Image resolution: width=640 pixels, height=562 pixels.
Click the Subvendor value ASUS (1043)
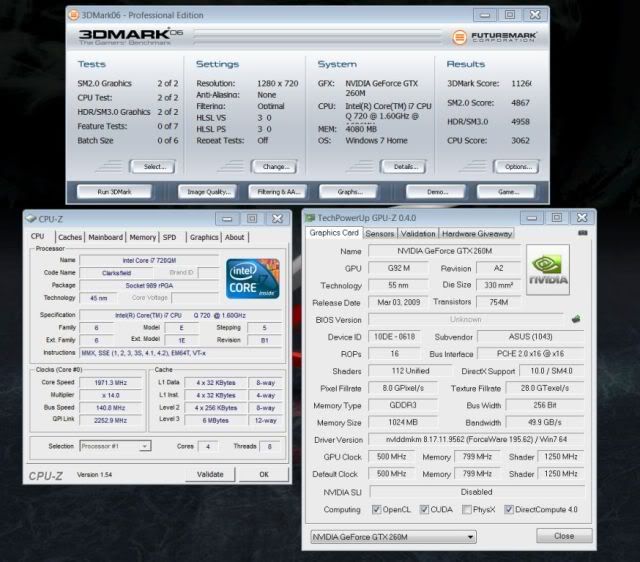531,337
